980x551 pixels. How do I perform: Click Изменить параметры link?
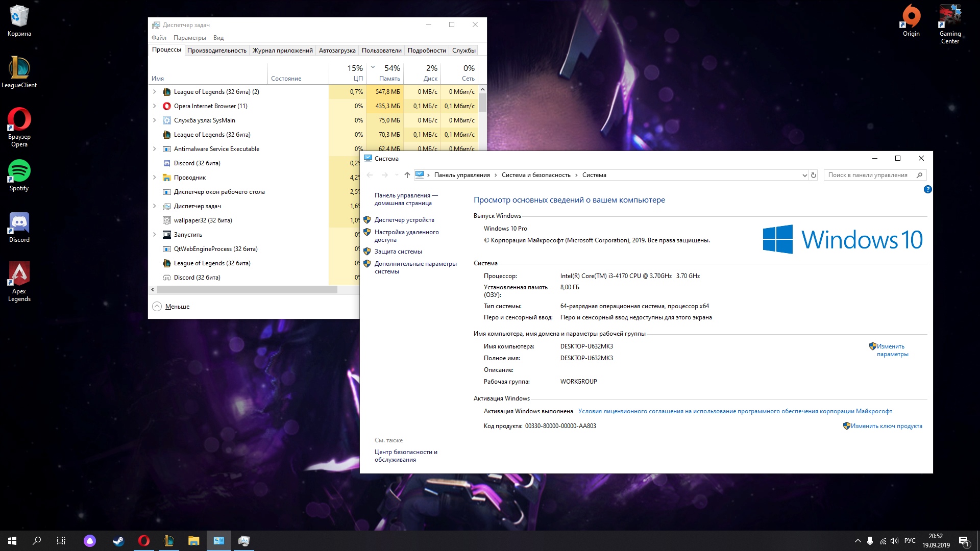click(x=892, y=350)
